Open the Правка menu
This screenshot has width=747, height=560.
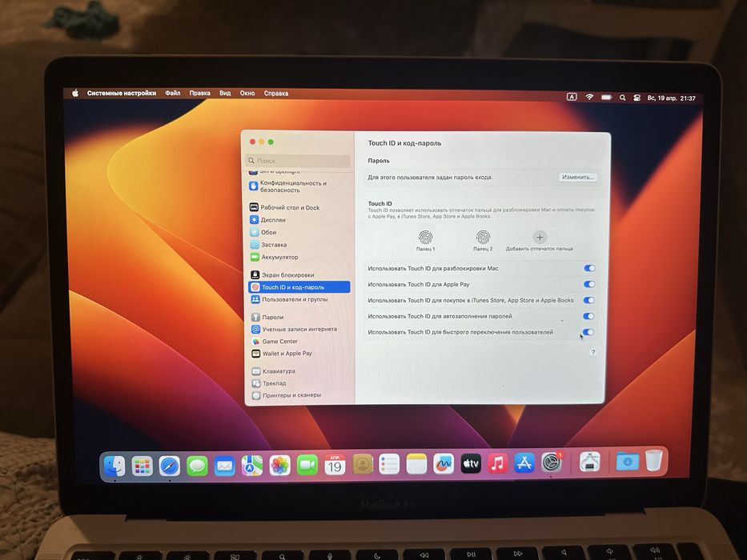[199, 94]
